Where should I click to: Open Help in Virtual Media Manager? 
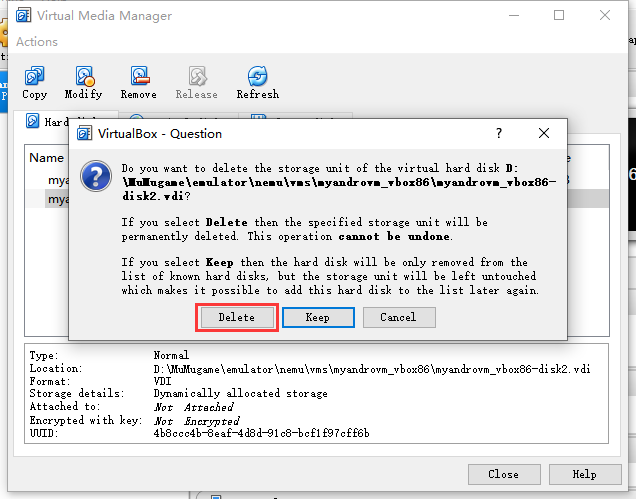(x=585, y=474)
